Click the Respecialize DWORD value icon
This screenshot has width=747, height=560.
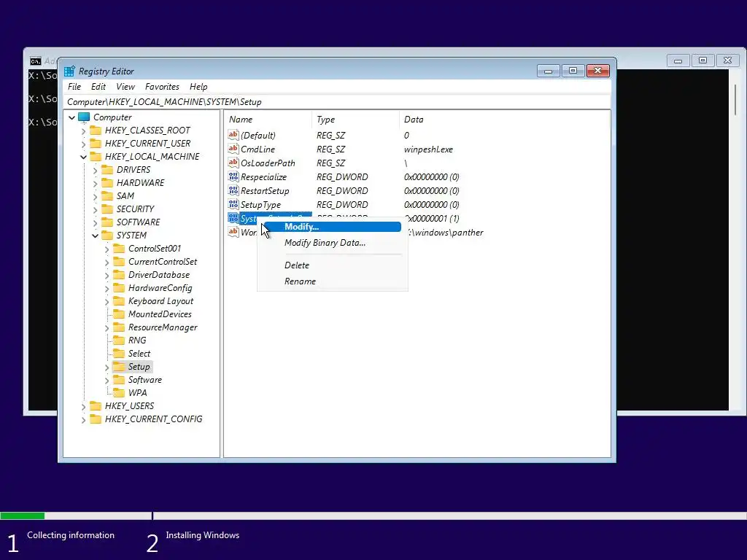click(x=233, y=176)
